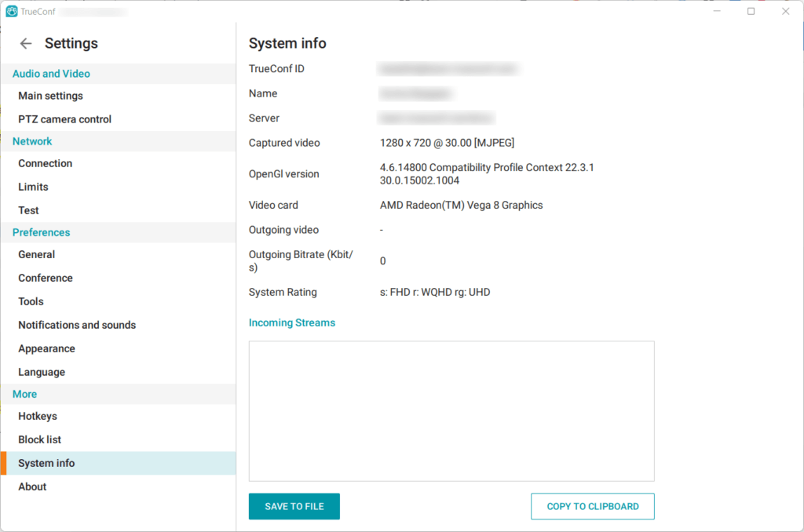
Task: Open Hotkeys settings
Action: (38, 416)
